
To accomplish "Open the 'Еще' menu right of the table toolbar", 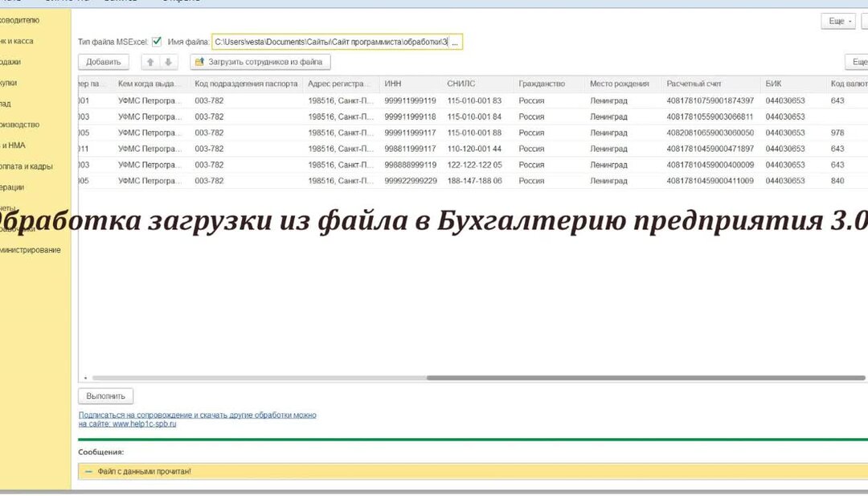I will (857, 62).
